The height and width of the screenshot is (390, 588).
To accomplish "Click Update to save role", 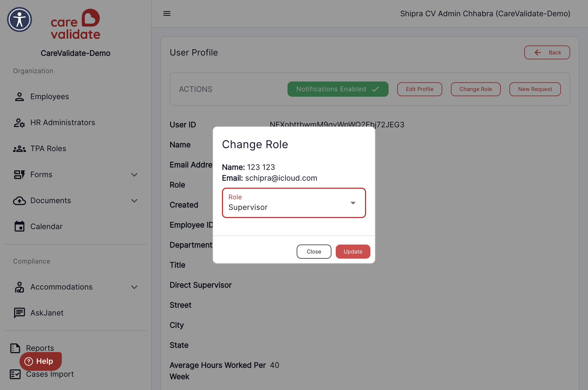I will 353,252.
